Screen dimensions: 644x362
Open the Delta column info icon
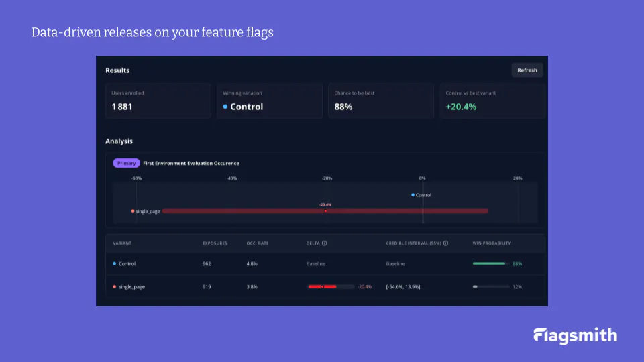point(325,243)
